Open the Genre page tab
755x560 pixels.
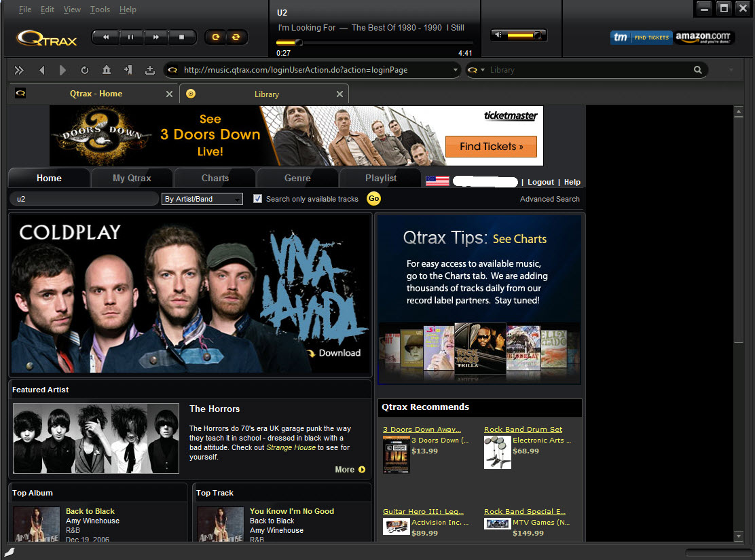pos(297,178)
